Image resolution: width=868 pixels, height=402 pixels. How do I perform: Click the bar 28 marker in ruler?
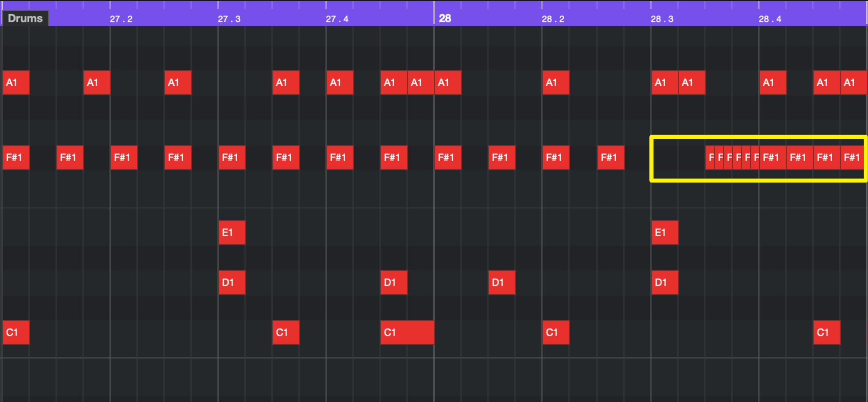pos(445,19)
